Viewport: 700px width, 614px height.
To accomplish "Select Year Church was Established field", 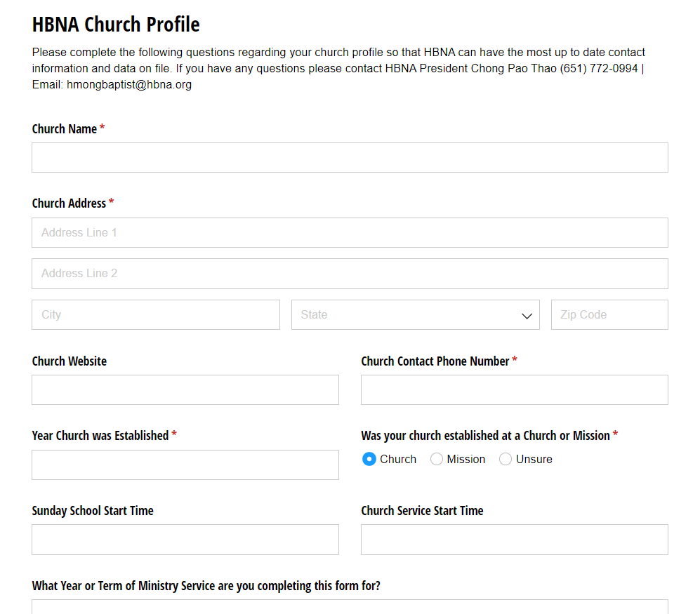I will 185,465.
